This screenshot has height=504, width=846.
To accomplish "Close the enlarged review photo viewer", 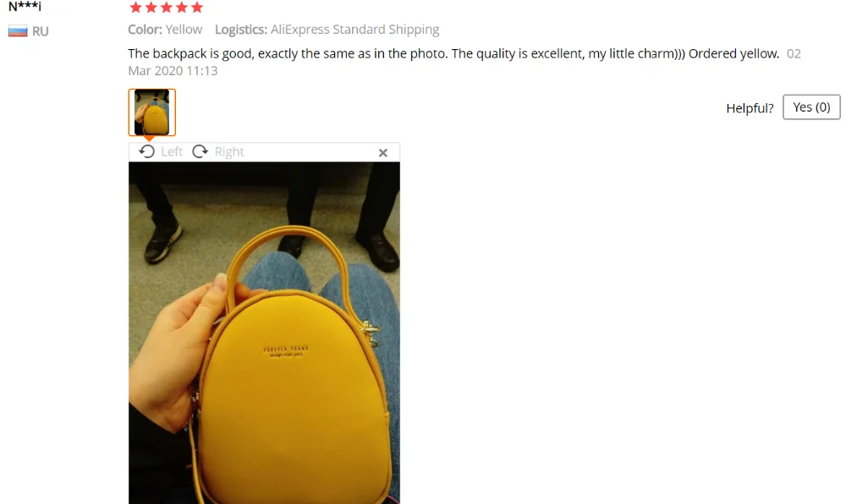I will coord(383,152).
